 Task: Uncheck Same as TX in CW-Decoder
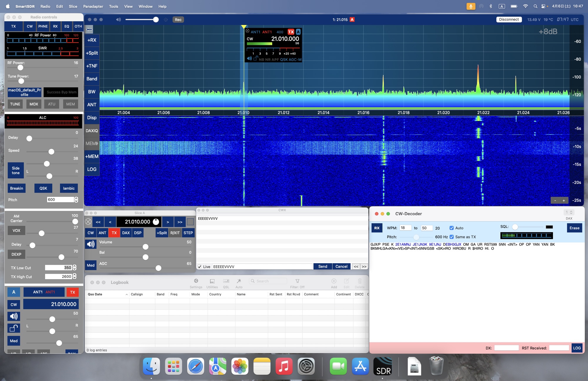point(451,237)
